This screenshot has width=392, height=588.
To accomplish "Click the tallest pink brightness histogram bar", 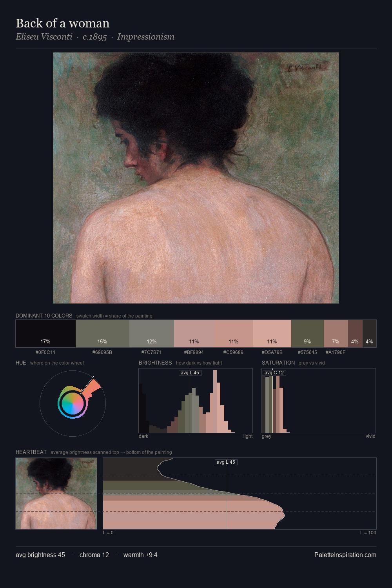I will pos(215,401).
